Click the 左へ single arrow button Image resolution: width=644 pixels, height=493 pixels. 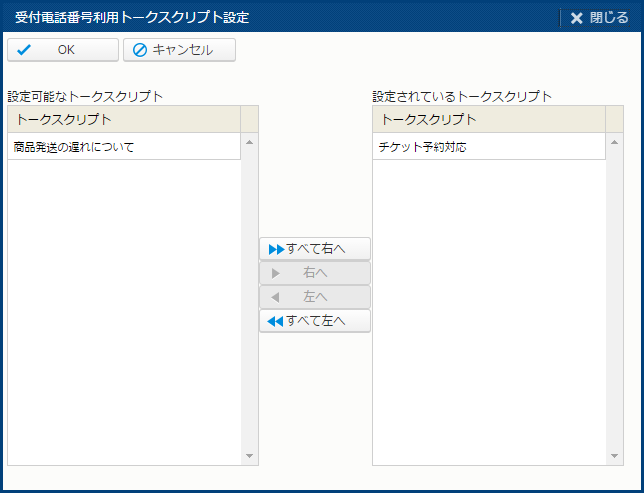click(315, 297)
